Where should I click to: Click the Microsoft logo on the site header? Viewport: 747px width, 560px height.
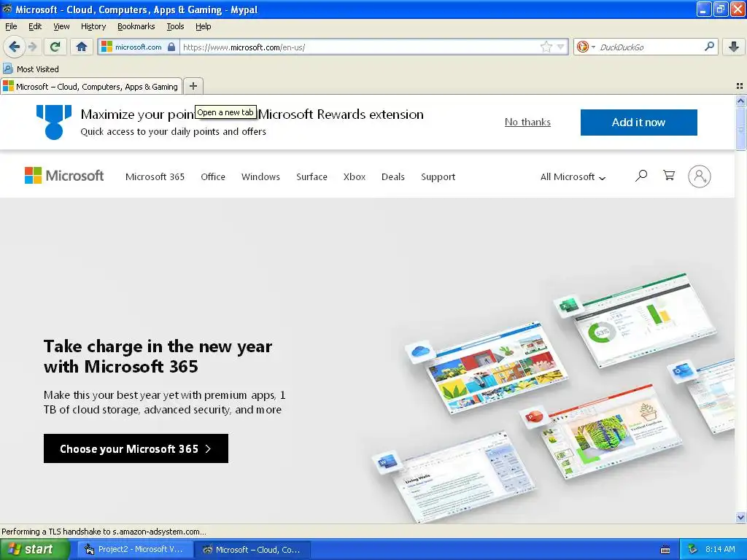64,176
